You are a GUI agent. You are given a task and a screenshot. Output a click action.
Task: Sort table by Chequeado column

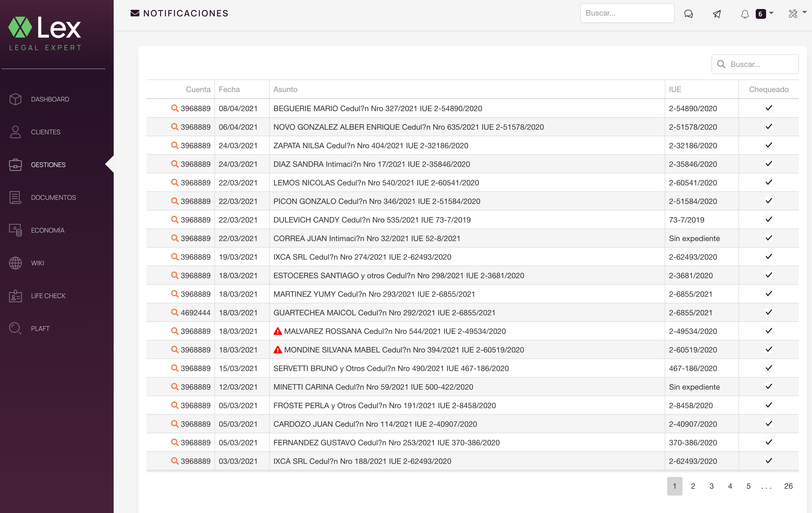(x=769, y=89)
